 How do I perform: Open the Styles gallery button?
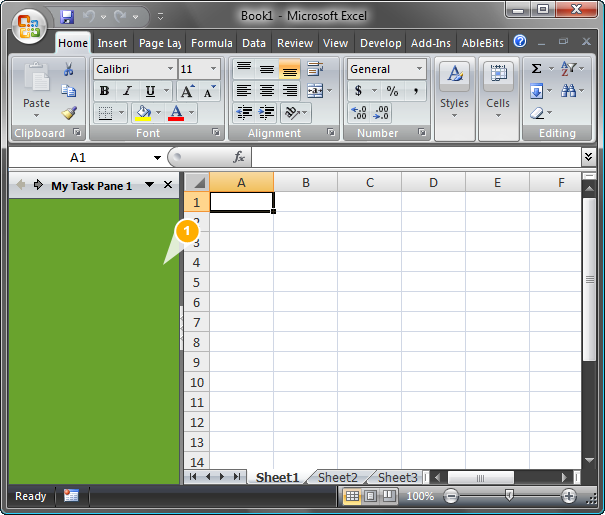pos(454,90)
